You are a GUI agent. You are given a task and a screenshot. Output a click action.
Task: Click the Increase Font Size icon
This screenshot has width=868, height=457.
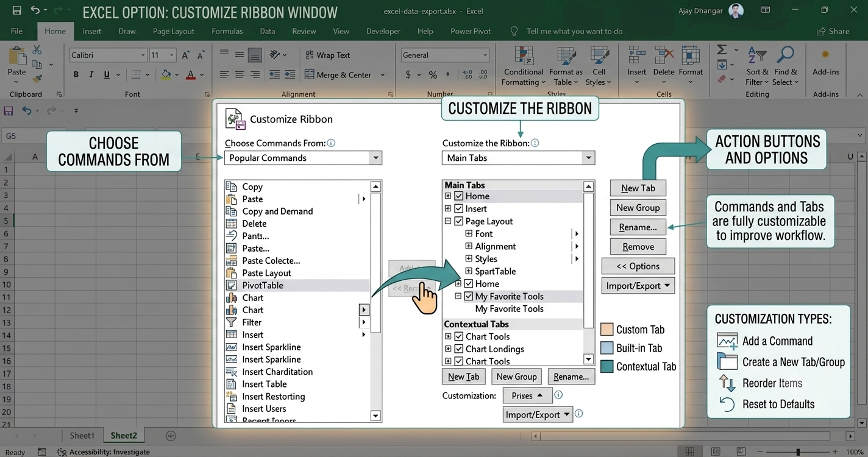click(x=185, y=55)
